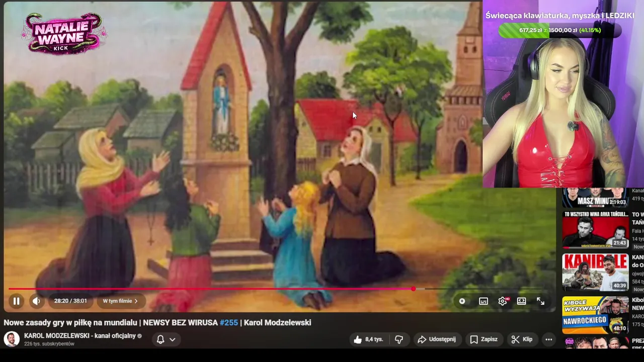Switch to theater mode view
The width and height of the screenshot is (644, 362).
point(522,301)
